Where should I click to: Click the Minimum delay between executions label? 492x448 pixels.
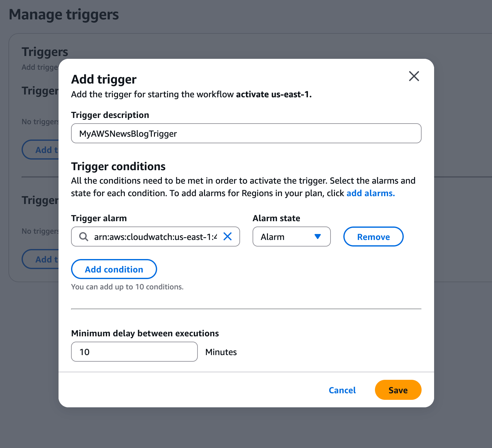[x=145, y=333]
